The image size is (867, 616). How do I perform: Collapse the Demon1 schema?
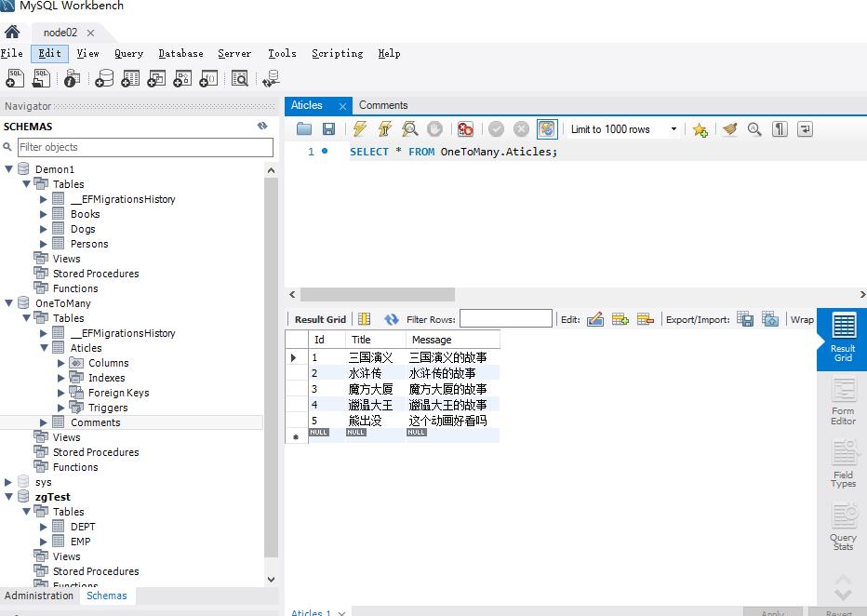[9, 168]
